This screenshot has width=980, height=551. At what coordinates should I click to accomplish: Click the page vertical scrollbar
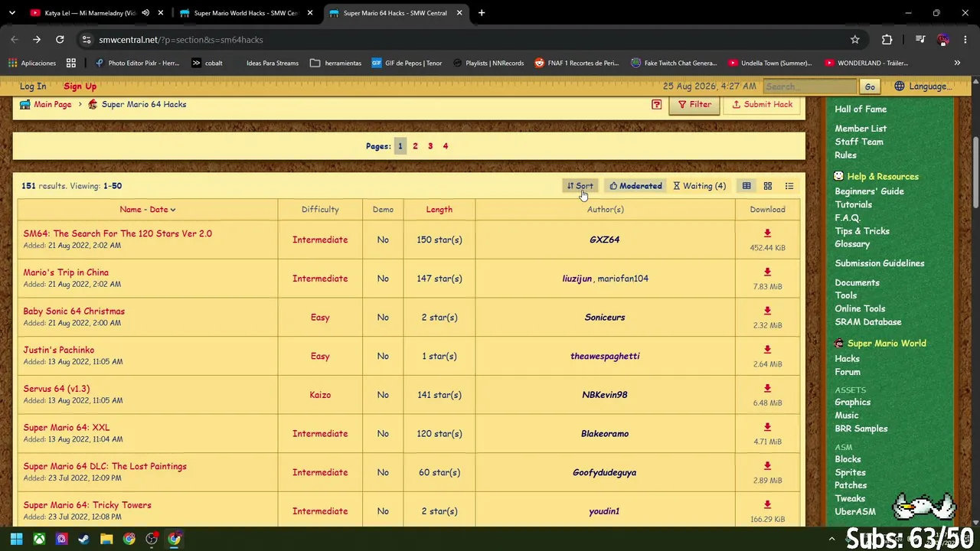coord(975,172)
